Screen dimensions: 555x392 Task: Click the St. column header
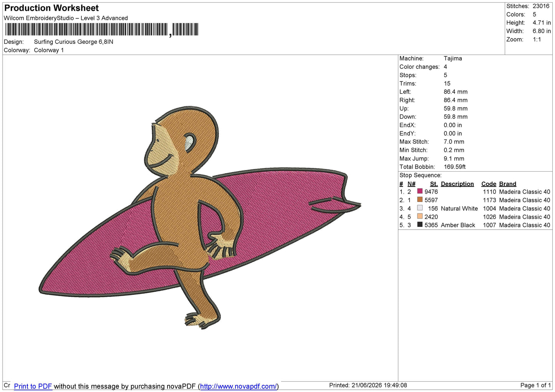click(x=434, y=184)
